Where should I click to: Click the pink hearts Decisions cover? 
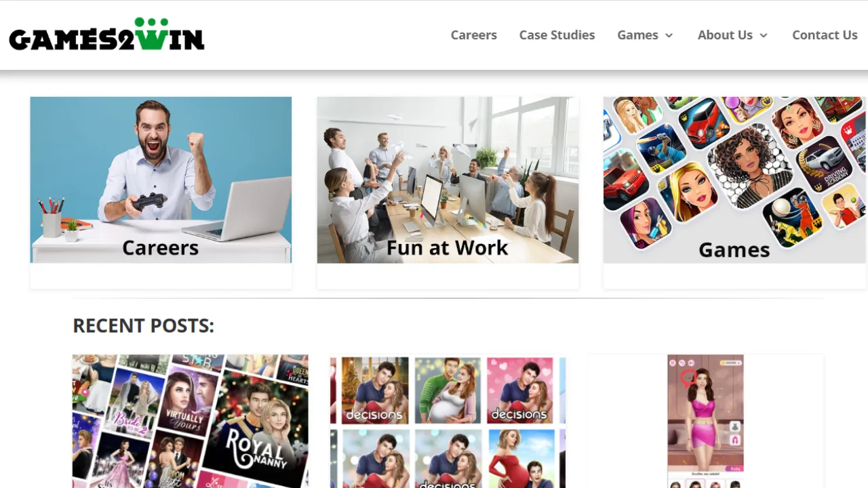(x=520, y=390)
